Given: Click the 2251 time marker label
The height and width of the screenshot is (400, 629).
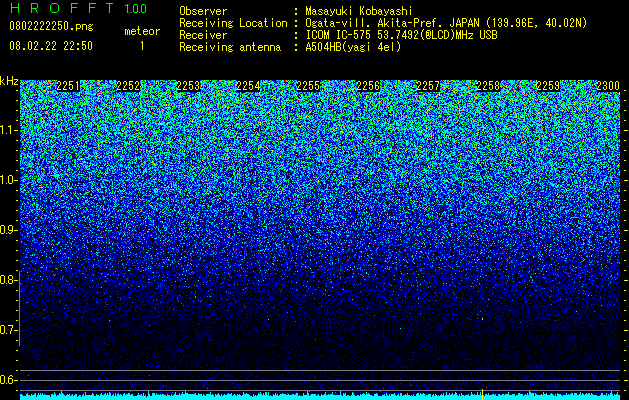Looking at the screenshot, I should tap(68, 86).
